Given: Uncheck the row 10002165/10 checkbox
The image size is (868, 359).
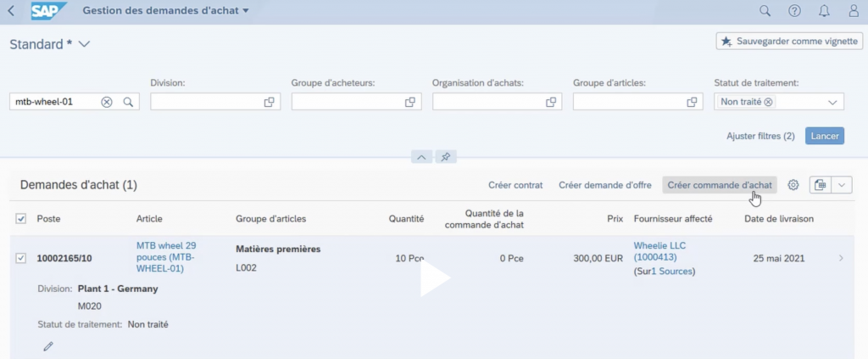Looking at the screenshot, I should click(21, 258).
